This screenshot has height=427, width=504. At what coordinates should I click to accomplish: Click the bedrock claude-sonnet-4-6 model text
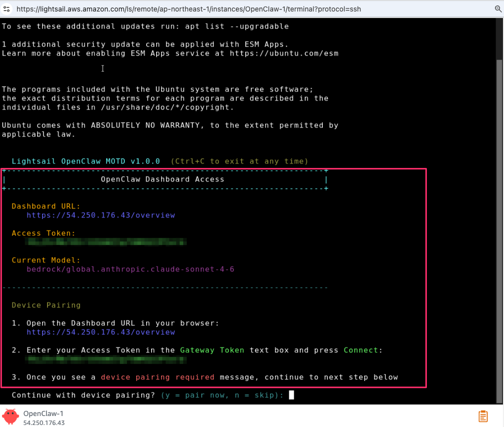(x=130, y=269)
